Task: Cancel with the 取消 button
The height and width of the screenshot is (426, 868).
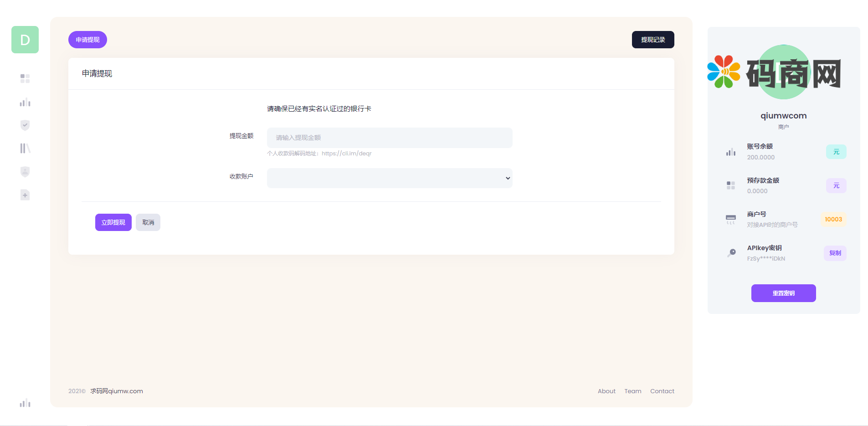Action: (x=148, y=222)
